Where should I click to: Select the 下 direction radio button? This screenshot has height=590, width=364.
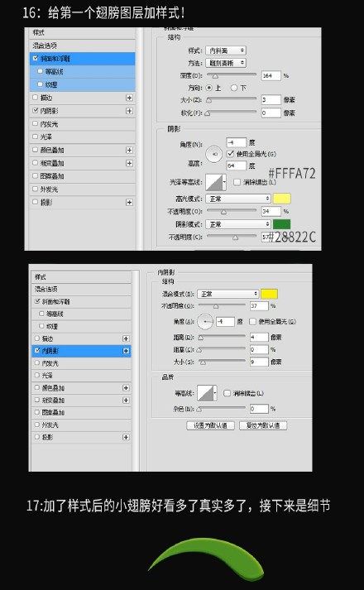pyautogui.click(x=234, y=88)
